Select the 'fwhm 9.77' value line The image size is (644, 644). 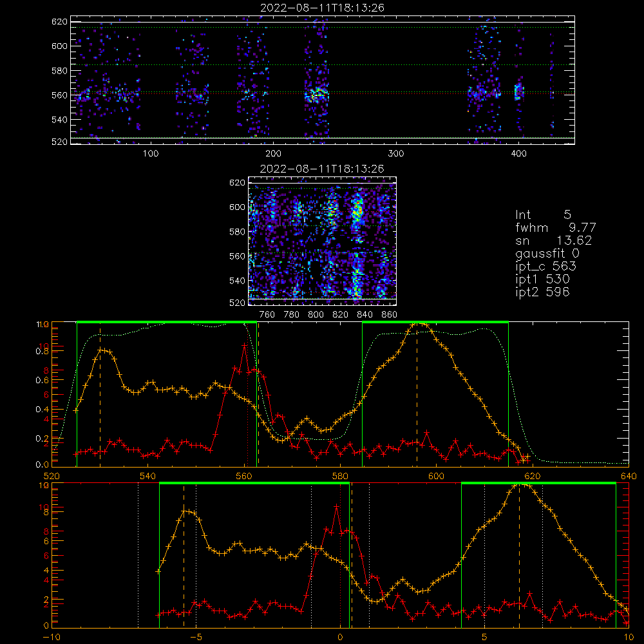[x=556, y=227]
